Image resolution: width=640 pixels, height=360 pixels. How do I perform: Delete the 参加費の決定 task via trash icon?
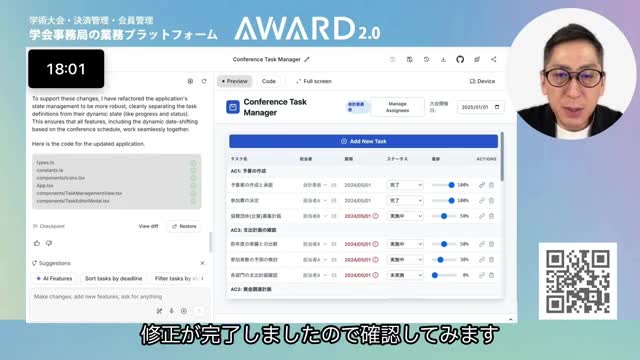coord(491,200)
